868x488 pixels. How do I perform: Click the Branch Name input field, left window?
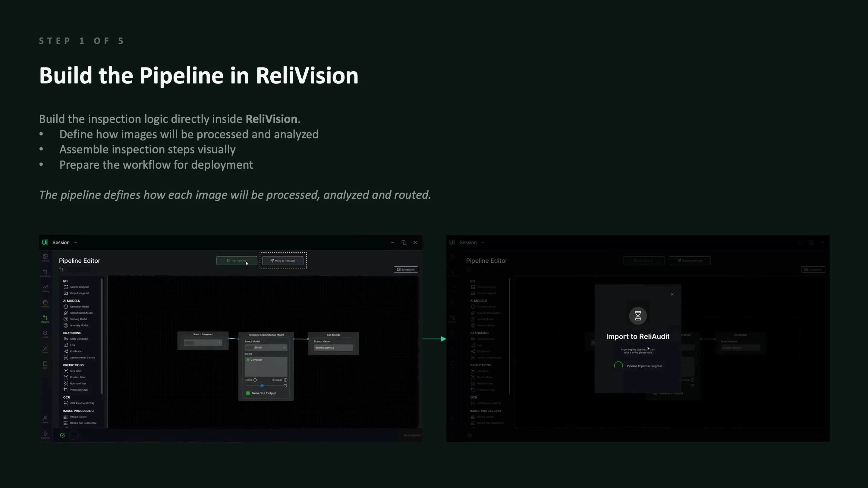click(334, 348)
